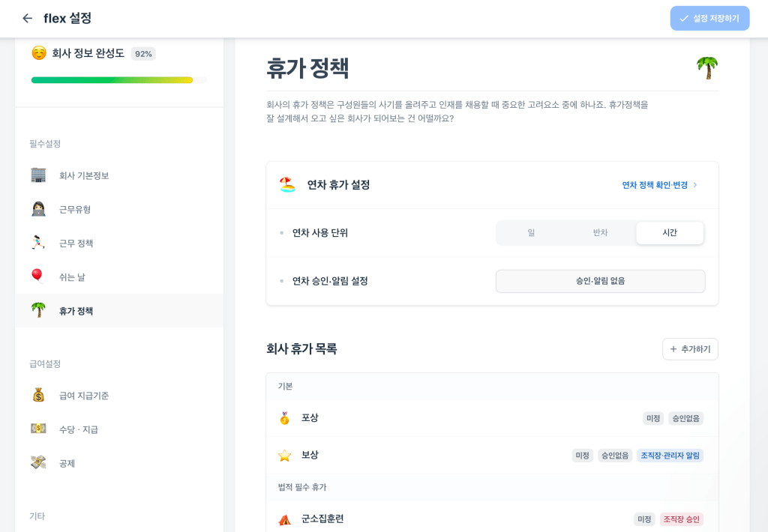Click 설정 저장하기 button
768x532 pixels.
click(709, 19)
